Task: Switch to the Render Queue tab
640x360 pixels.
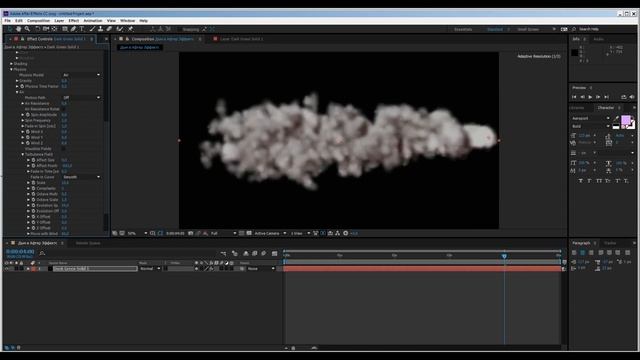Action: [x=88, y=243]
